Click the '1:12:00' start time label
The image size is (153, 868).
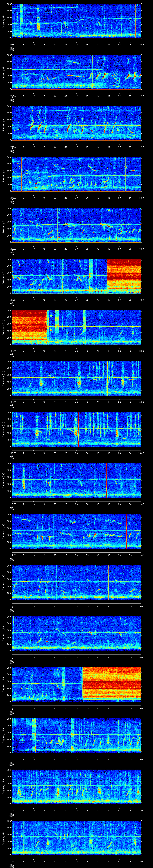(12, 606)
